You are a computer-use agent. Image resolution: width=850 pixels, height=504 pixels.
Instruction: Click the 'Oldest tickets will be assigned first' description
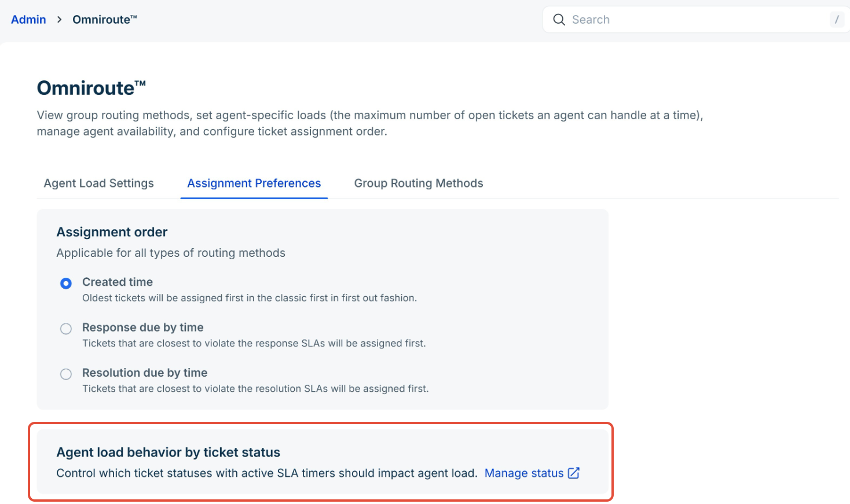(250, 298)
